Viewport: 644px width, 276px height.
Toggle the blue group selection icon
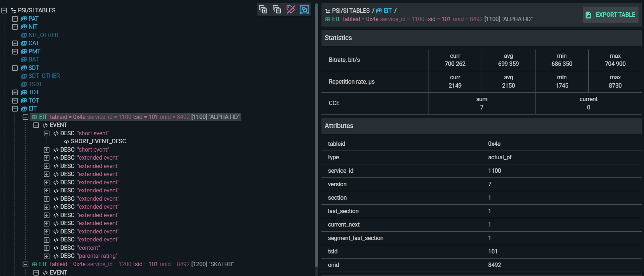point(304,9)
